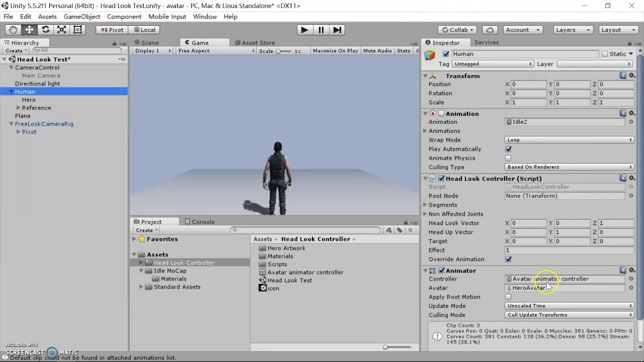Check Apply Root Motion
644x362 pixels.
pyautogui.click(x=508, y=297)
